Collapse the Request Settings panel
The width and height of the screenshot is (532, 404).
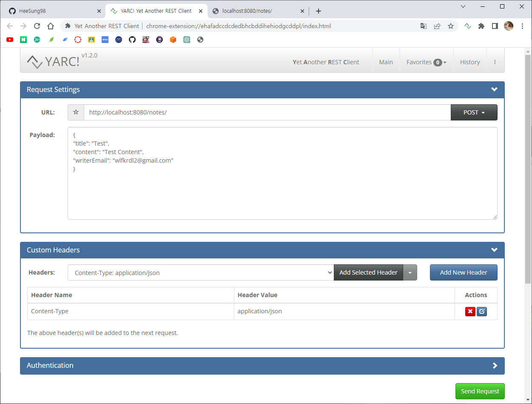[x=494, y=89]
